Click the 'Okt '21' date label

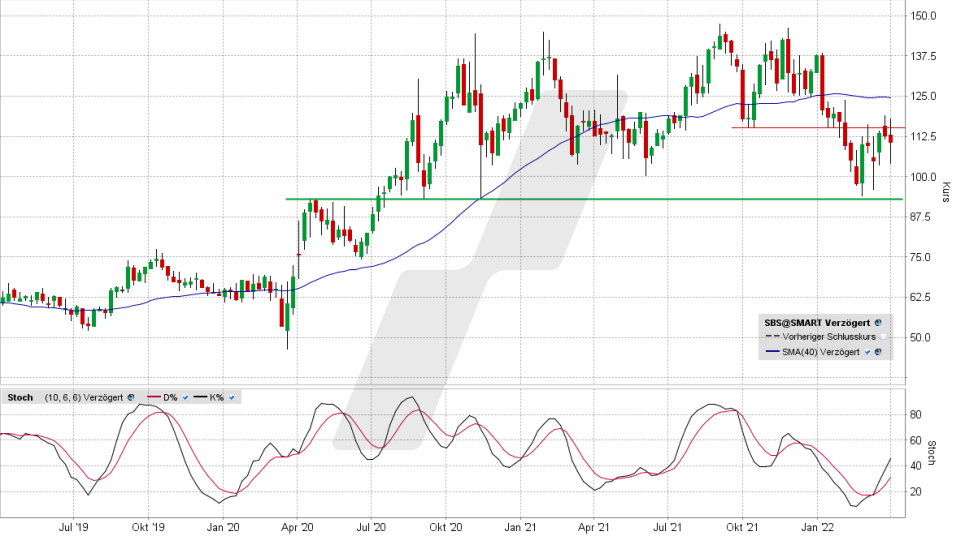click(x=742, y=527)
